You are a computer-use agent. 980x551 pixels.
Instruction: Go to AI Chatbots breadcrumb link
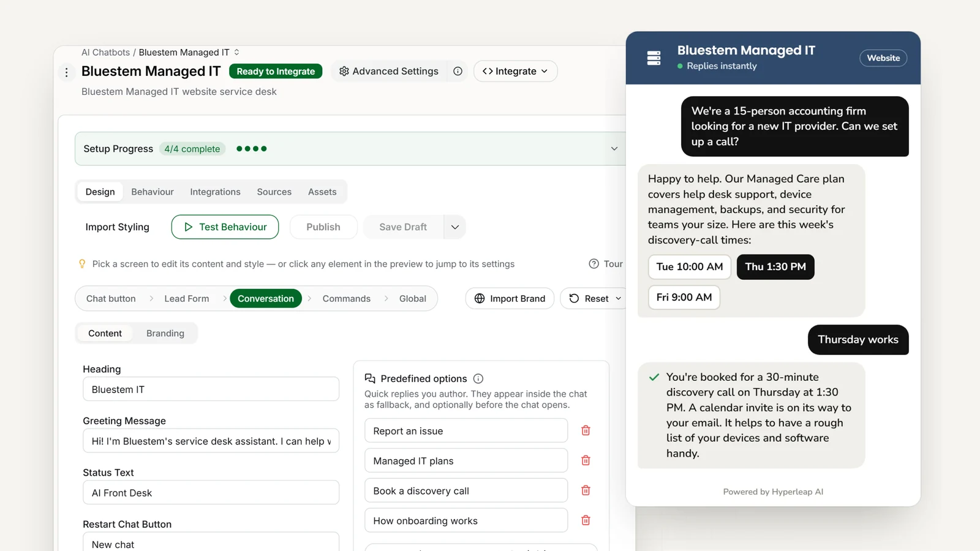pos(105,53)
